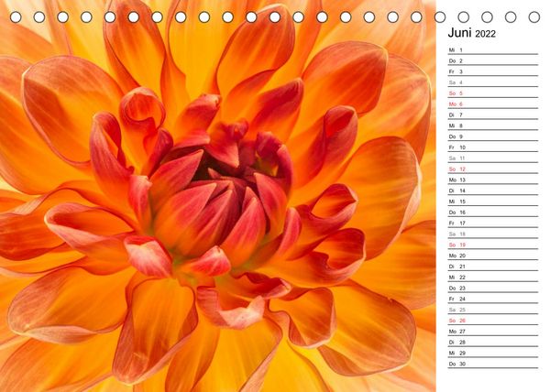
Task: Select the 'Do 9' date row
Action: tap(493, 136)
